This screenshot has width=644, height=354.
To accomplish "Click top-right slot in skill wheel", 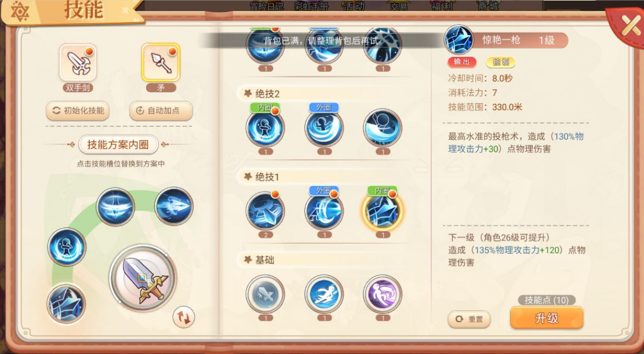I will [174, 206].
